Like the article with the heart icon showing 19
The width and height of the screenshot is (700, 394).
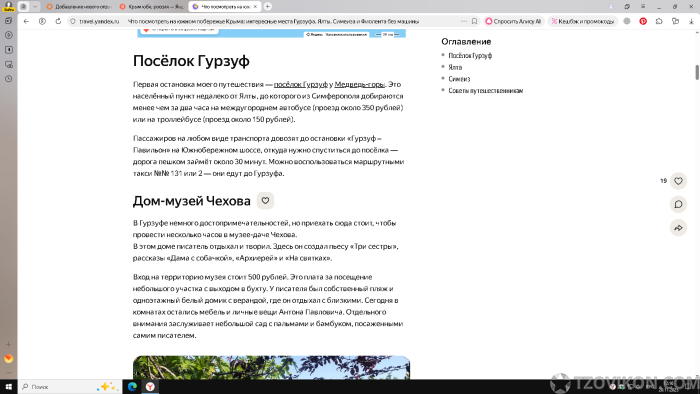[678, 181]
